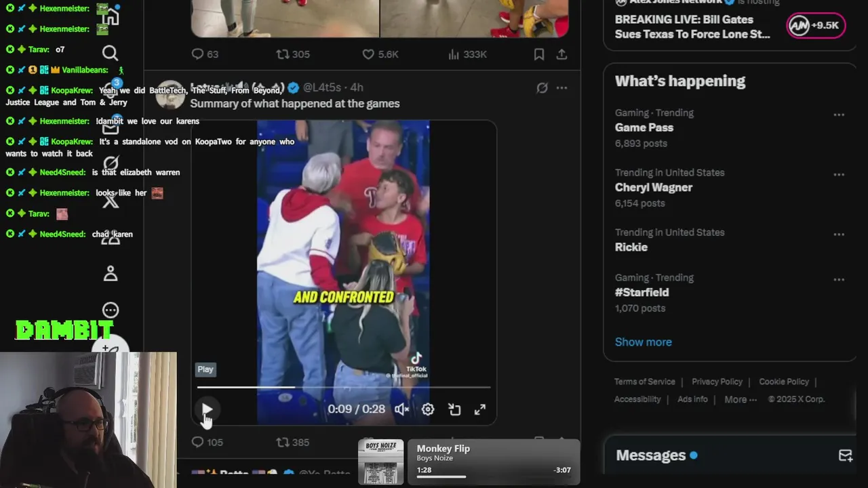This screenshot has height=488, width=868.
Task: Open the Cheryl Wagner trending topic
Action: click(654, 187)
